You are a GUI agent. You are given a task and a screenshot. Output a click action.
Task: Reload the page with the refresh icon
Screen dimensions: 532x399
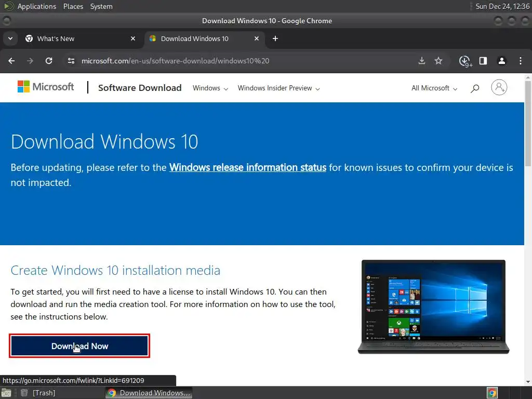click(49, 61)
